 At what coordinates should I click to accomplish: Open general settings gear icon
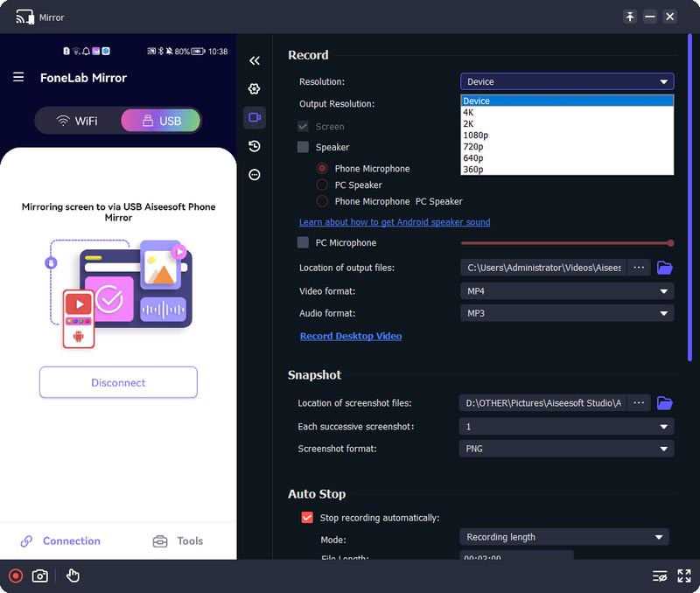(255, 88)
